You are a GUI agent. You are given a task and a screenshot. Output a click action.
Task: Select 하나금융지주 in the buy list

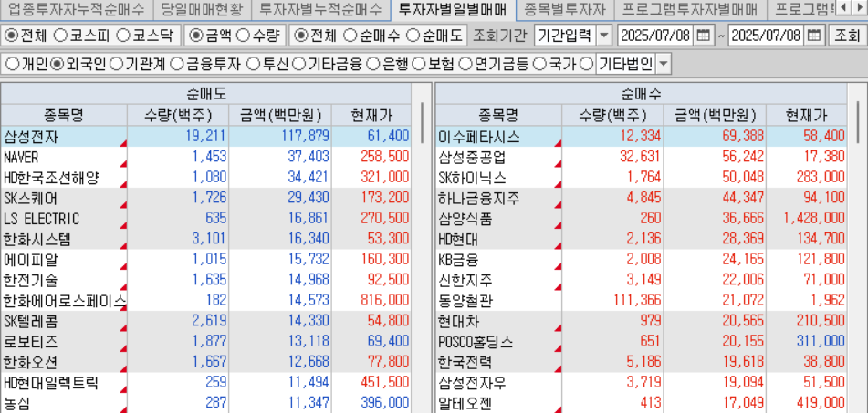641,198
